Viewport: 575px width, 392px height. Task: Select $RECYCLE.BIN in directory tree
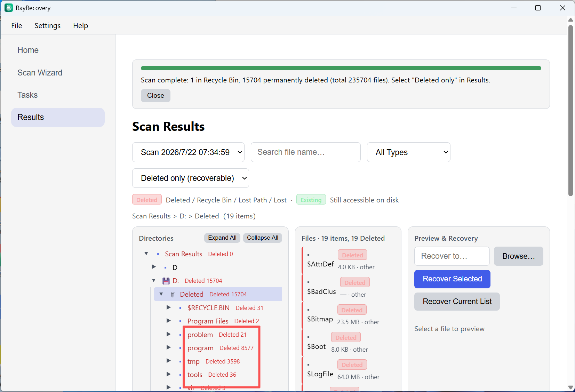coord(208,308)
